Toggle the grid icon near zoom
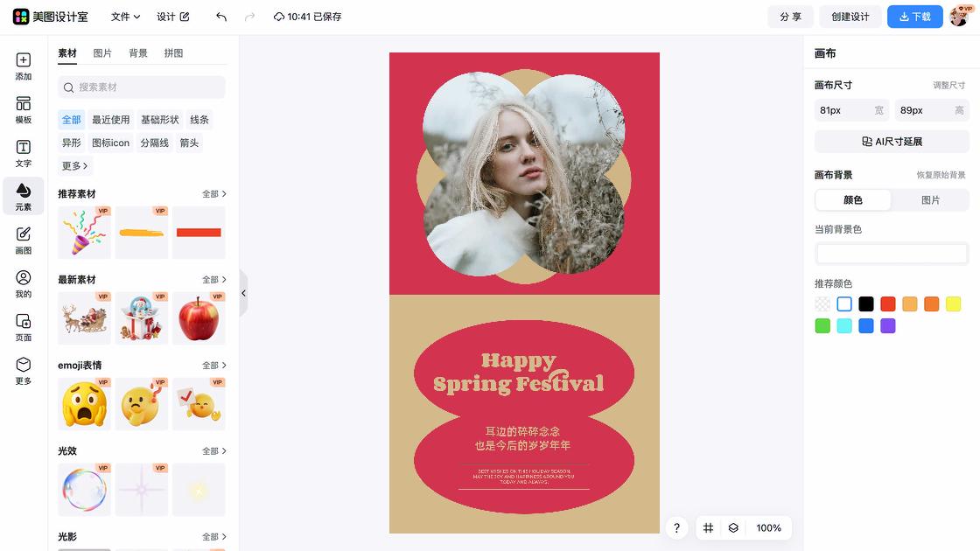This screenshot has height=551, width=980. pos(709,528)
